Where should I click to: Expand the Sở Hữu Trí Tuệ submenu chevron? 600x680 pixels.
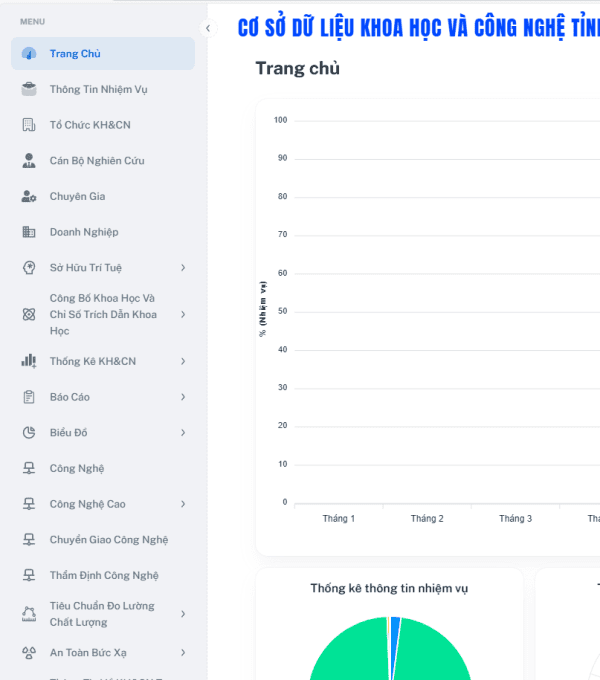pyautogui.click(x=183, y=268)
